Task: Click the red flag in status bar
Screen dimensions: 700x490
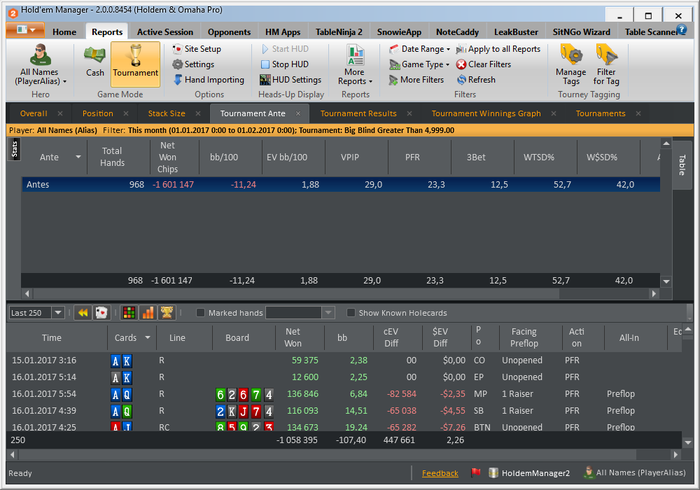Action: tap(475, 472)
